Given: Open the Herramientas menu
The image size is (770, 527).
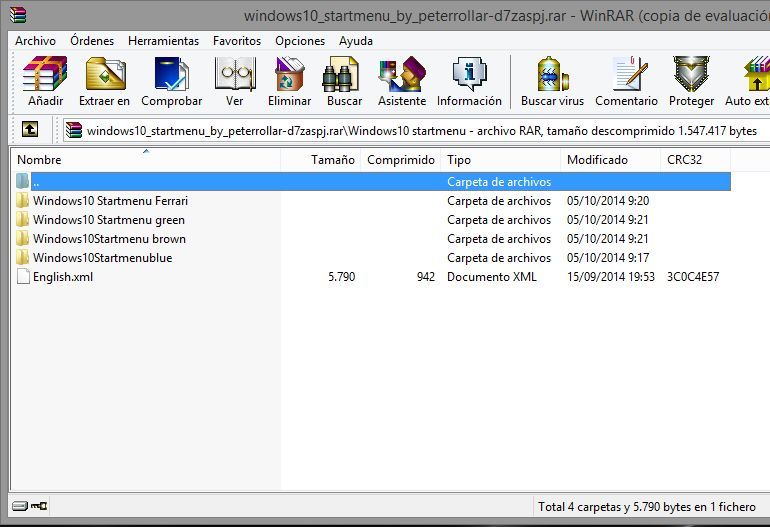Looking at the screenshot, I should [164, 41].
